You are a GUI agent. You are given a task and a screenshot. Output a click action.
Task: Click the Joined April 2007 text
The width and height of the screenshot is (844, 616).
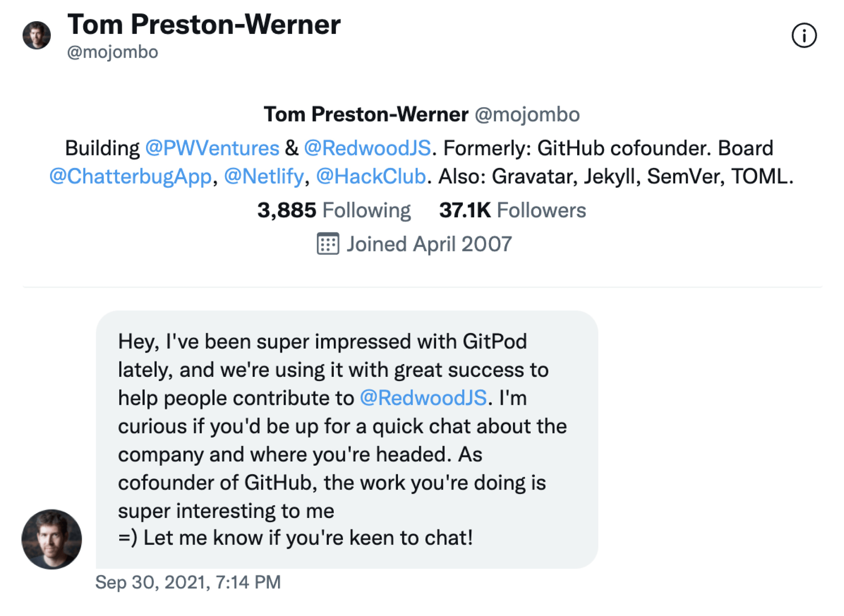(x=429, y=243)
